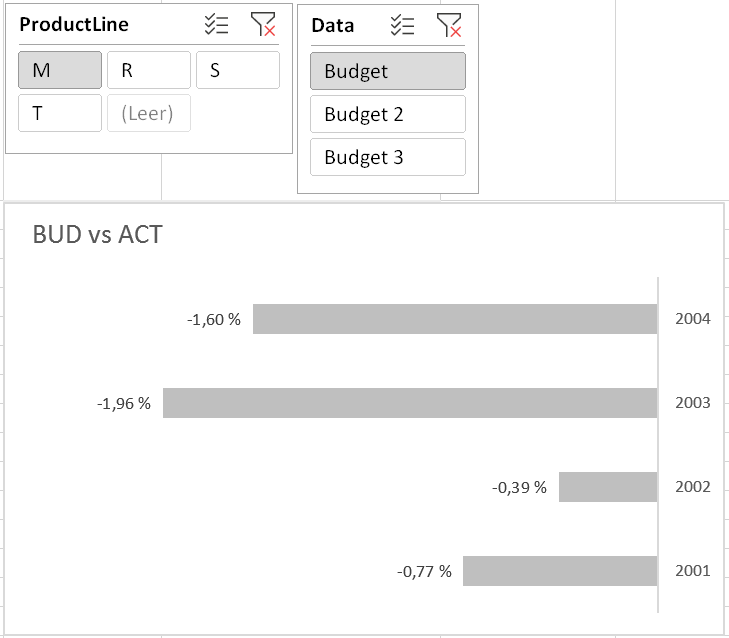This screenshot has width=729, height=638.
Task: Switch data to Budget 2
Action: tap(387, 114)
